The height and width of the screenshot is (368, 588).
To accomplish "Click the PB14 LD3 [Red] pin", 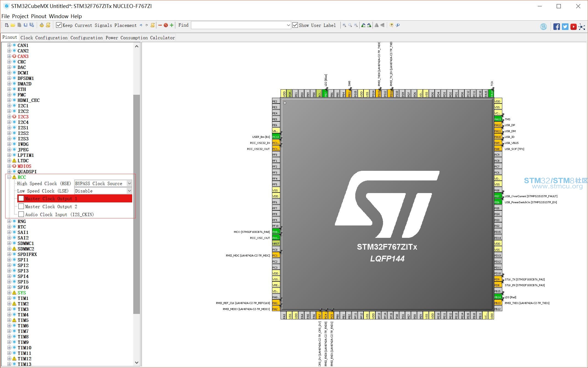I will pos(498,297).
